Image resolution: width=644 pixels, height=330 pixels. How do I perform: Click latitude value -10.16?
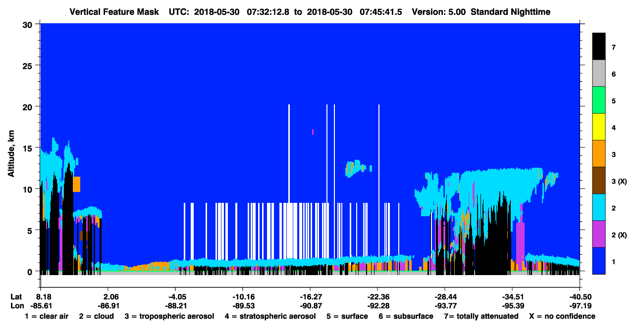[243, 297]
